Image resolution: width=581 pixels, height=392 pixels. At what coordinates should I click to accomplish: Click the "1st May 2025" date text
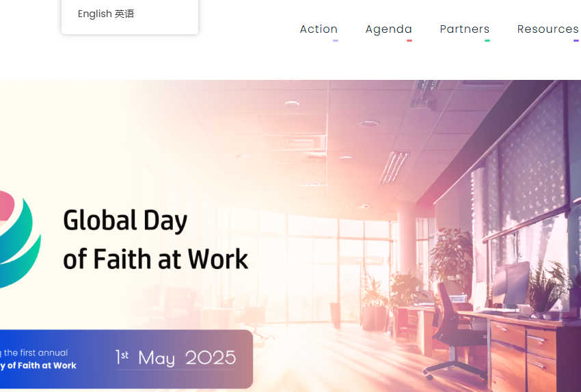176,358
